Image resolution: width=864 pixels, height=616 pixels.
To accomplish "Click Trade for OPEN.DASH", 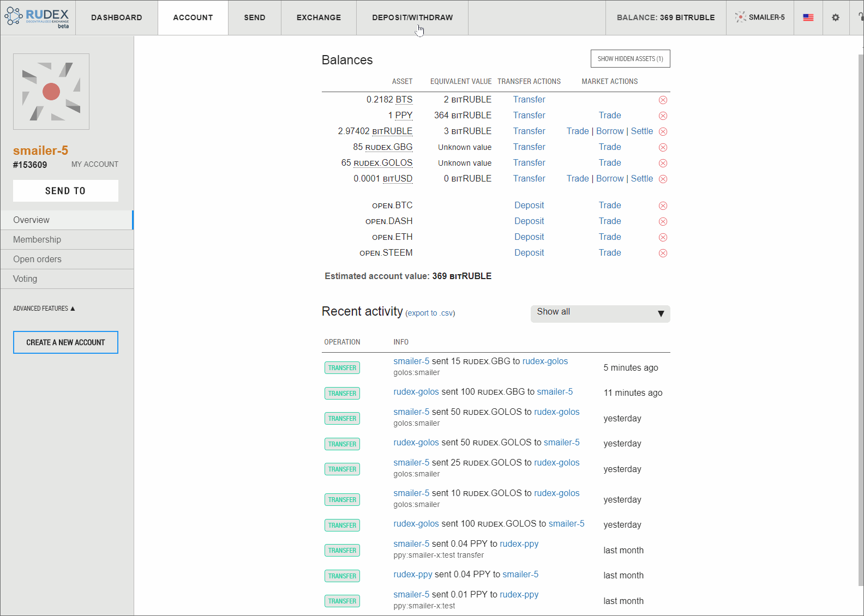I will [610, 221].
